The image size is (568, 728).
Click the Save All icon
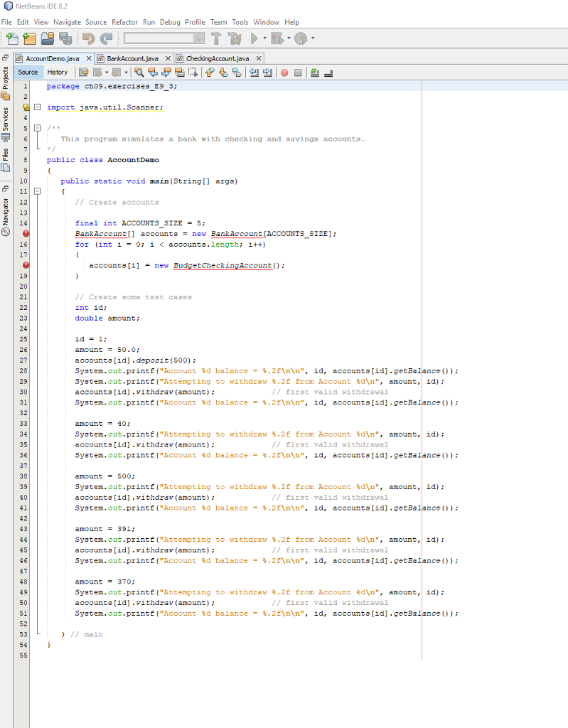pos(65,38)
